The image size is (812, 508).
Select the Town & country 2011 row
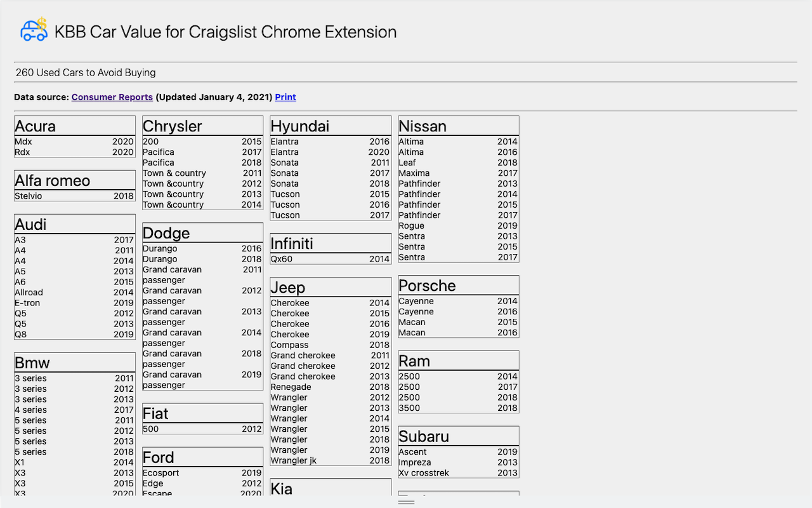[x=203, y=173]
